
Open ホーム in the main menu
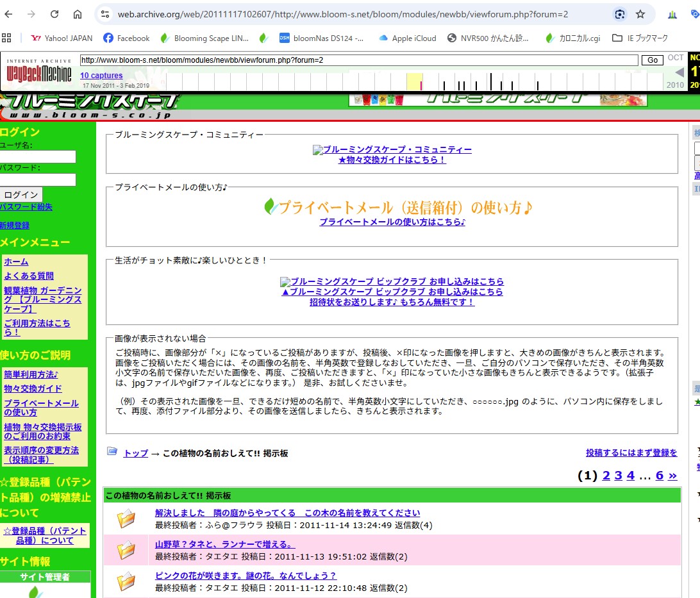[x=16, y=262]
